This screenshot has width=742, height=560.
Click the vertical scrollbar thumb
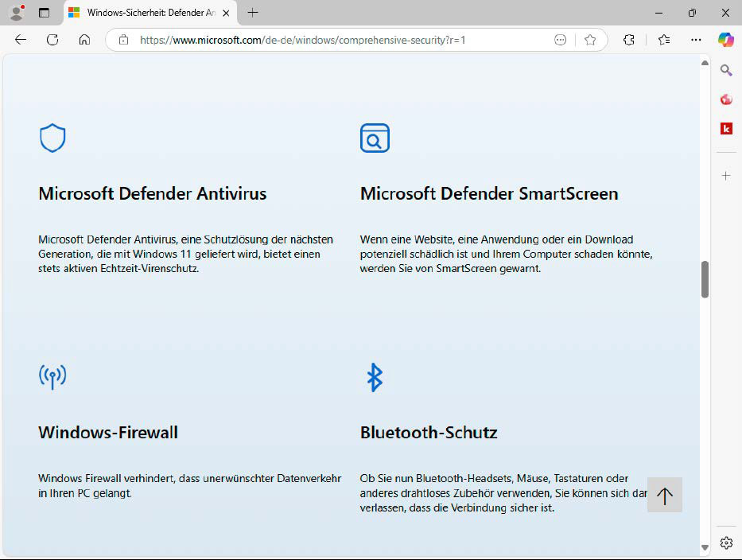tap(705, 279)
